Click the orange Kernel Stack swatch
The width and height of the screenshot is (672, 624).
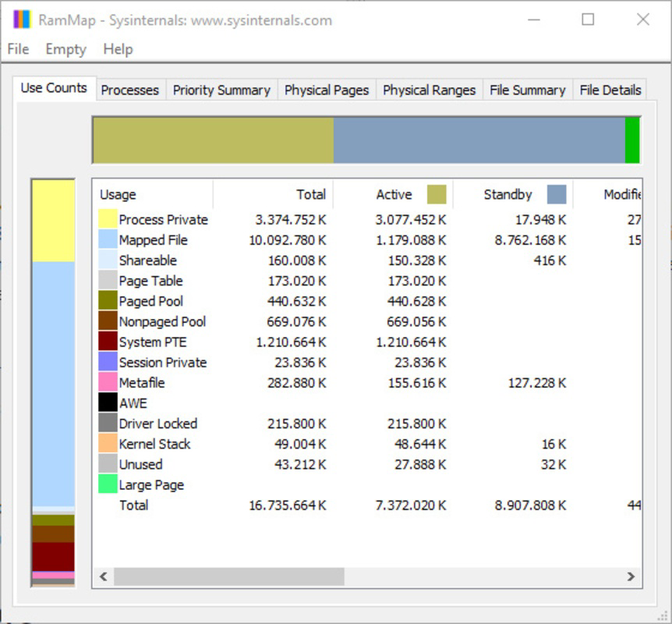(x=108, y=443)
